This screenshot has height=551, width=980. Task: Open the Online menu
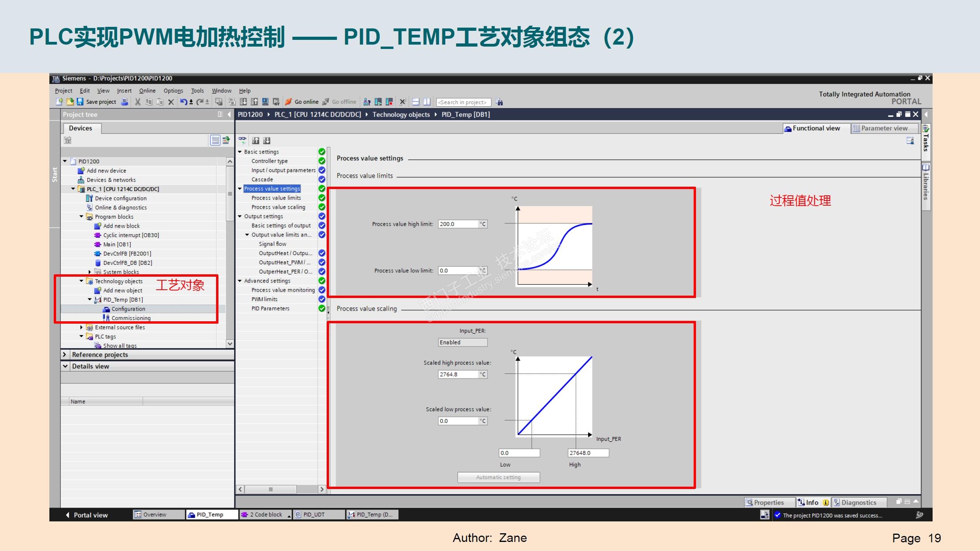pyautogui.click(x=147, y=91)
